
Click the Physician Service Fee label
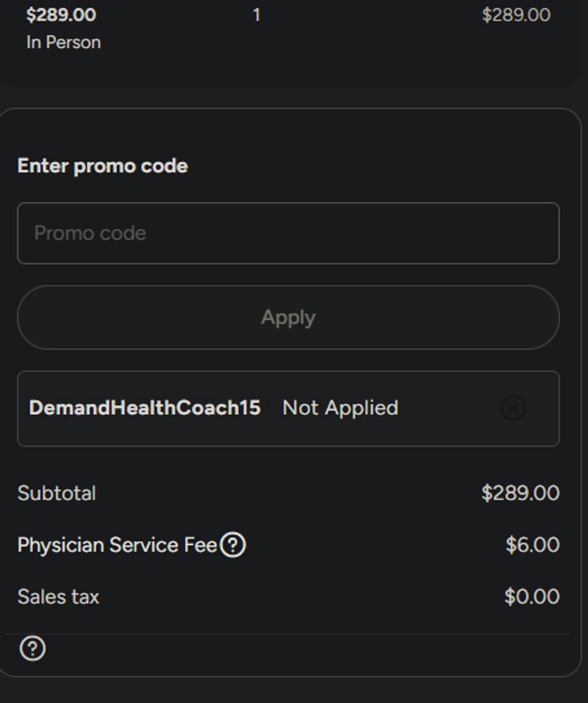click(x=117, y=545)
